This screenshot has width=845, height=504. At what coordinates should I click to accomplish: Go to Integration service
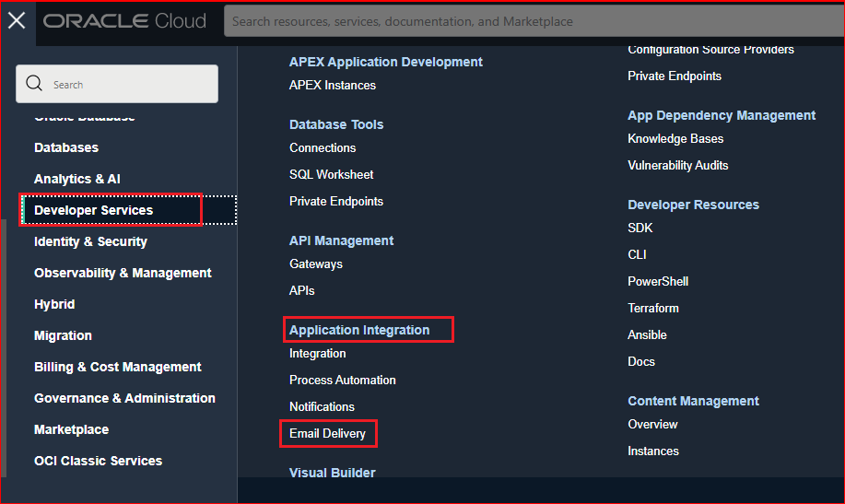pos(317,354)
